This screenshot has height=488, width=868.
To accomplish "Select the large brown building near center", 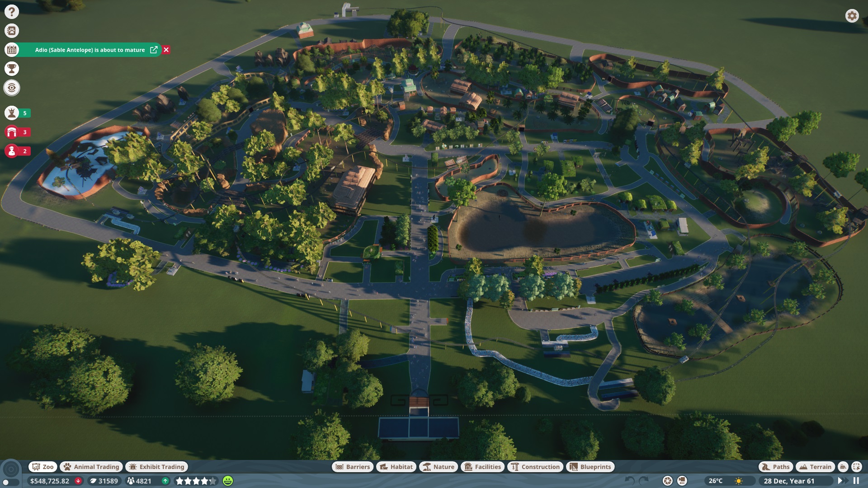I will click(354, 190).
